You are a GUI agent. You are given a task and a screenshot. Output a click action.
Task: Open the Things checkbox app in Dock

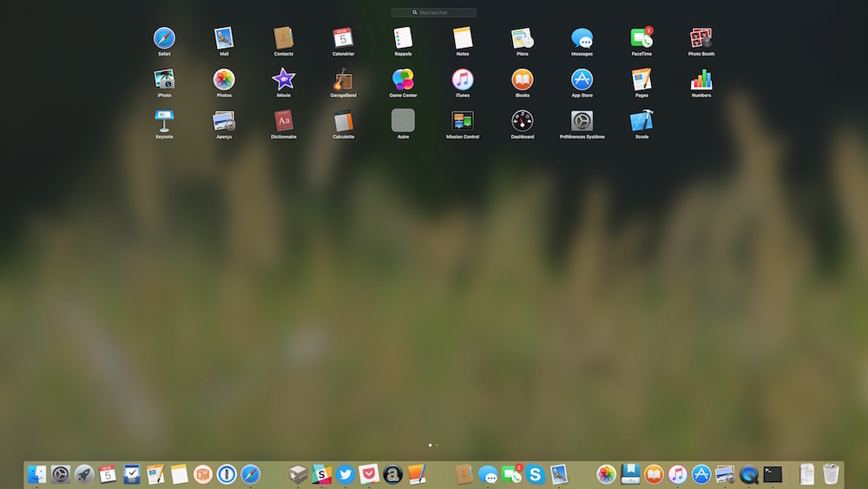click(132, 474)
